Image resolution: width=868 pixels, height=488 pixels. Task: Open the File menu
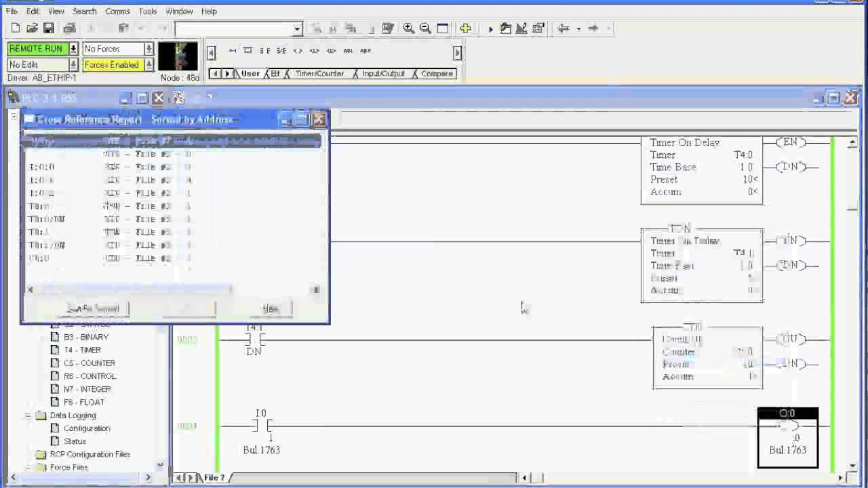pos(12,11)
